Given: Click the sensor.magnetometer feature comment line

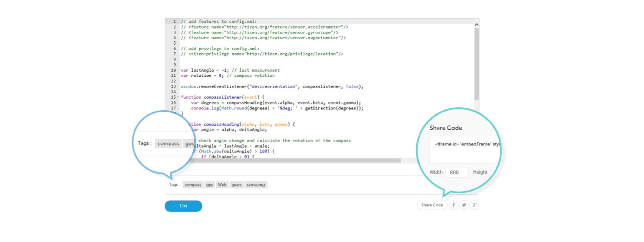Looking at the screenshot, I should pyautogui.click(x=263, y=38).
